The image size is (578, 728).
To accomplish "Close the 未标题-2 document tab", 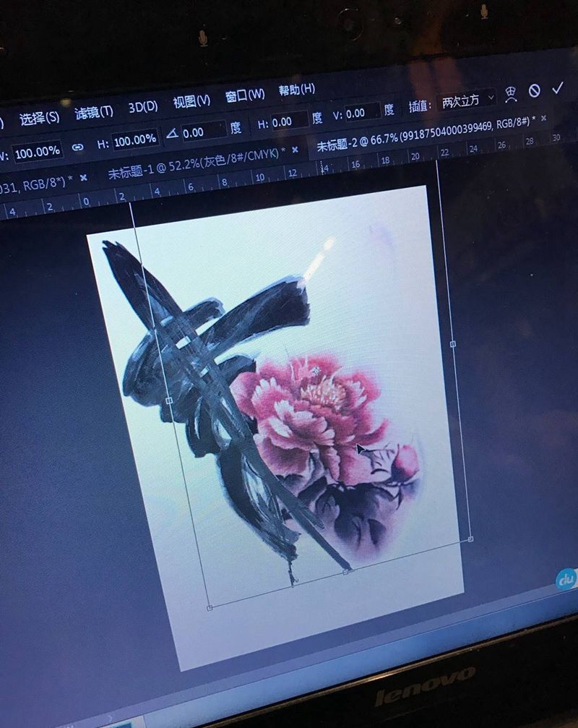I will click(x=543, y=118).
